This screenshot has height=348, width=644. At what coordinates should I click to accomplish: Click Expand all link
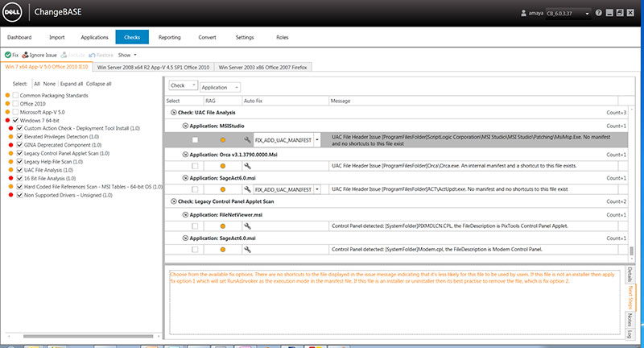click(x=72, y=84)
